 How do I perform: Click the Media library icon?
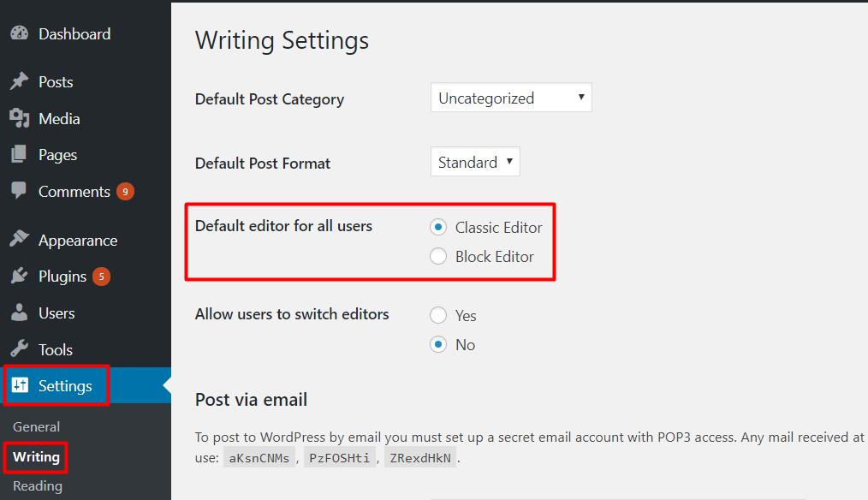click(19, 118)
